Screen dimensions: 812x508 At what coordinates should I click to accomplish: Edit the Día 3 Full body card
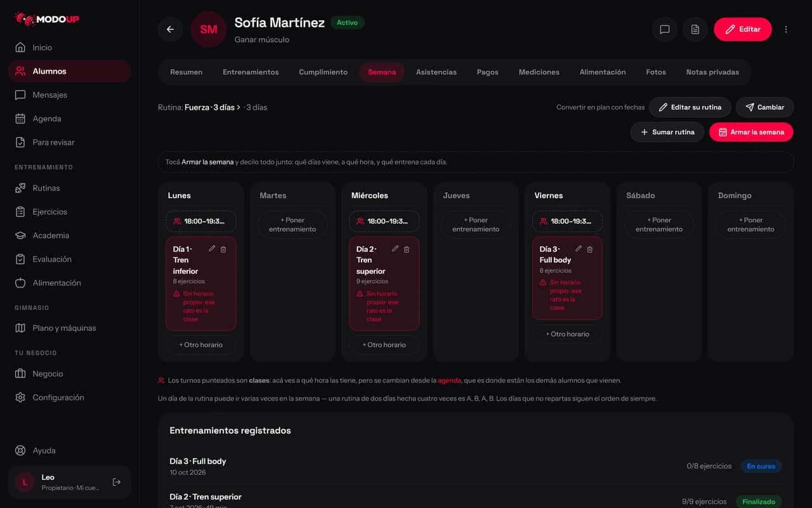pyautogui.click(x=579, y=249)
